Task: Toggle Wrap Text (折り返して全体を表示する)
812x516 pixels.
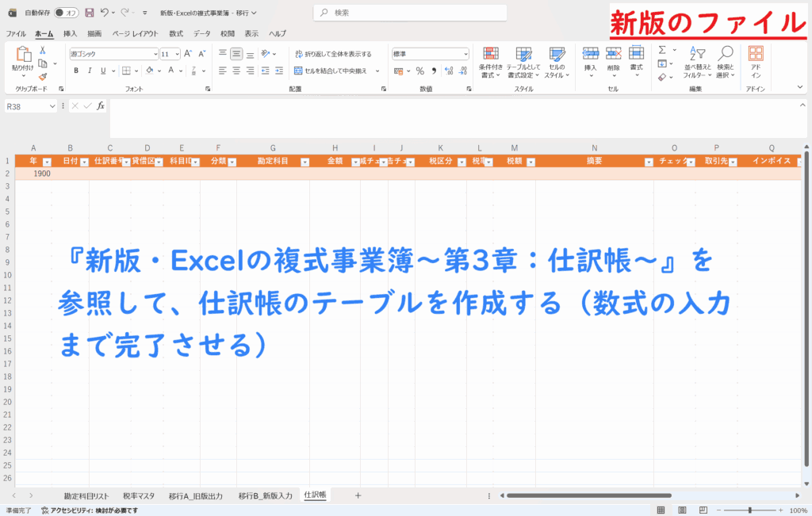Action: (x=332, y=54)
